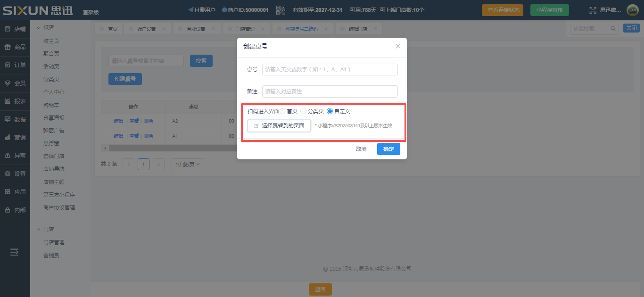Image resolution: width=644 pixels, height=297 pixels.
Task: Select the 自定义 radio option
Action: click(x=330, y=111)
